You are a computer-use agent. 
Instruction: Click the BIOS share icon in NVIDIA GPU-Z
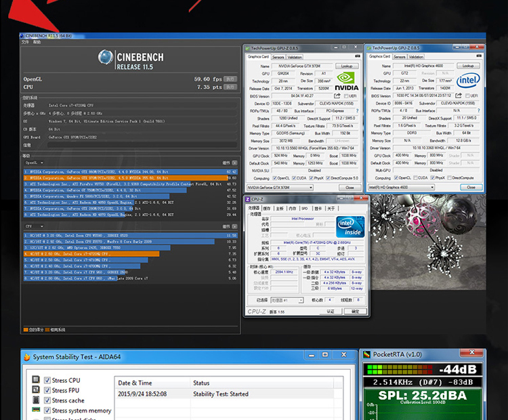pyautogui.click(x=337, y=96)
